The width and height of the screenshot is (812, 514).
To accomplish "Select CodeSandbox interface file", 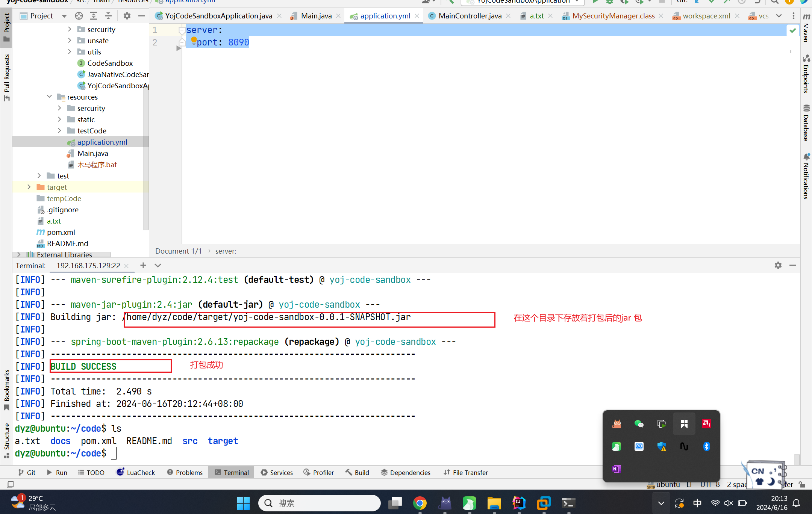I will (x=110, y=63).
